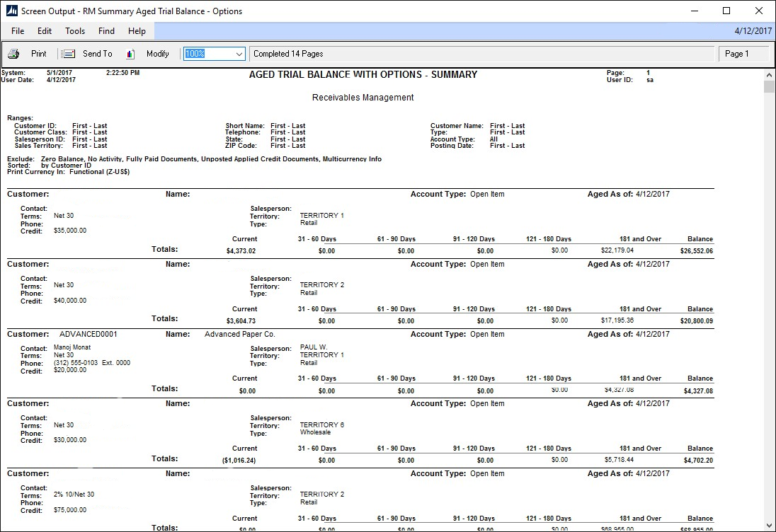Click the Advanced Paper Co. name link

pos(240,333)
